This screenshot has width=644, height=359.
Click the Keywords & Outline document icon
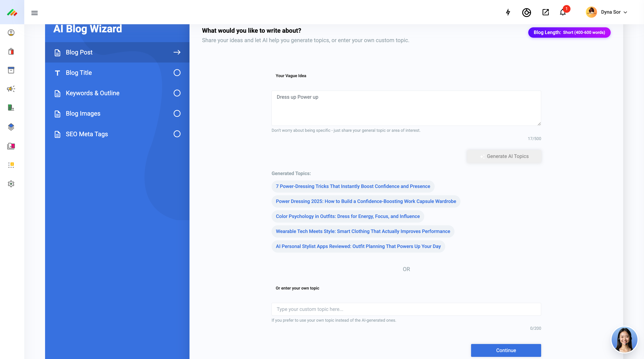pos(58,94)
